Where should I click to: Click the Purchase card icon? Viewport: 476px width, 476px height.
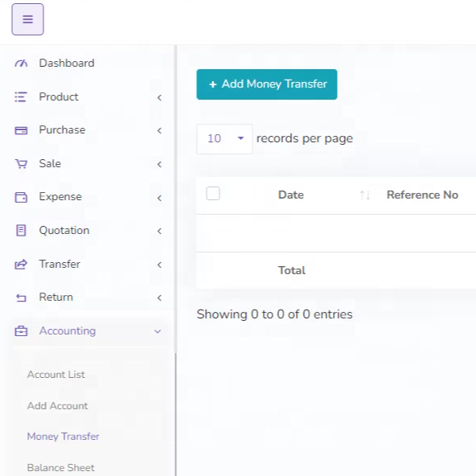[x=21, y=130]
